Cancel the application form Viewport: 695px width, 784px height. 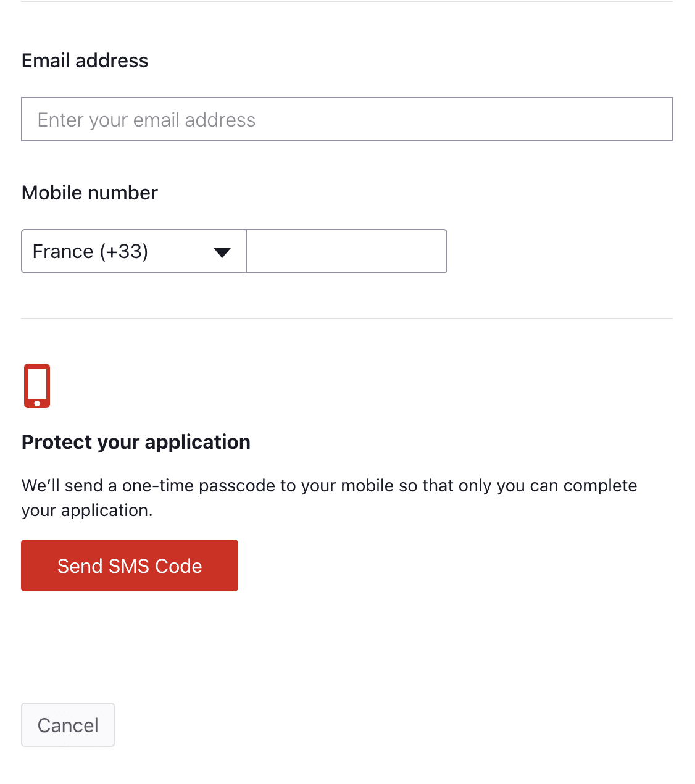pyautogui.click(x=68, y=725)
